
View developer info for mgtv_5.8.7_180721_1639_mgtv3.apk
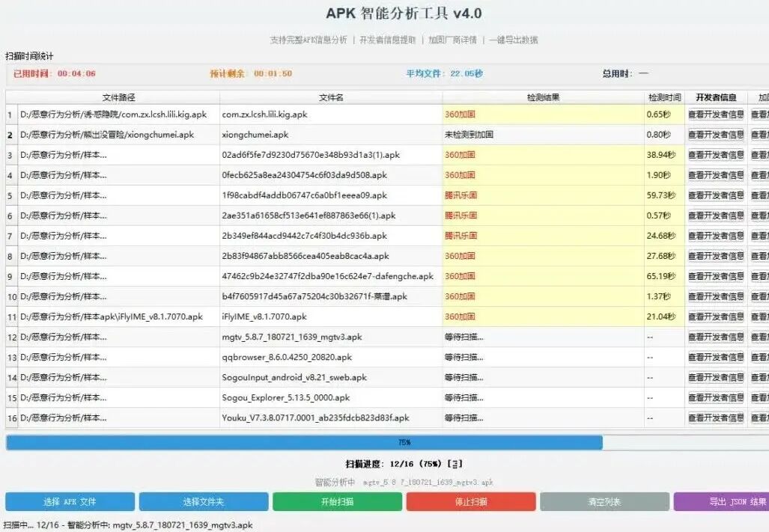716,337
